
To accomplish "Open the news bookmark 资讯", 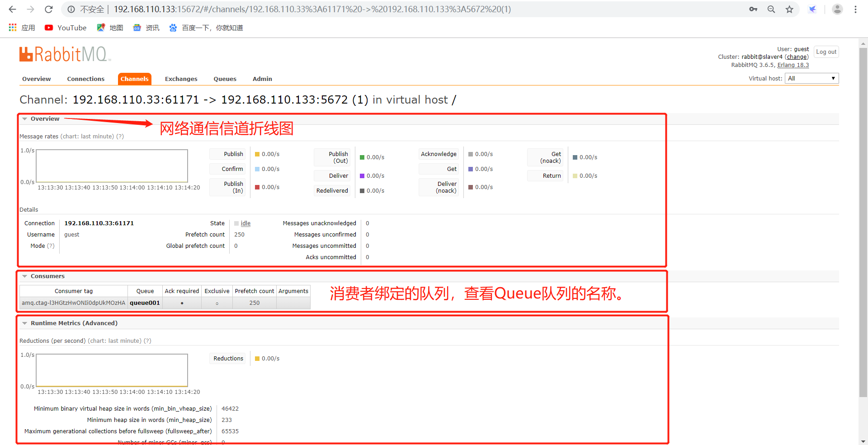I will click(x=146, y=28).
